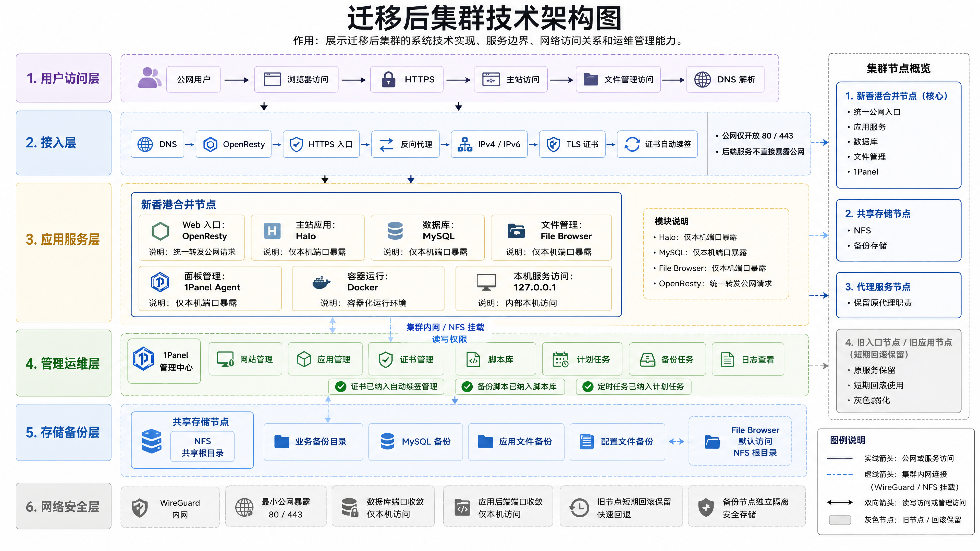Screen dimensions: 980x551
Task: Click the 配置文件备份 document icon
Action: 586,442
